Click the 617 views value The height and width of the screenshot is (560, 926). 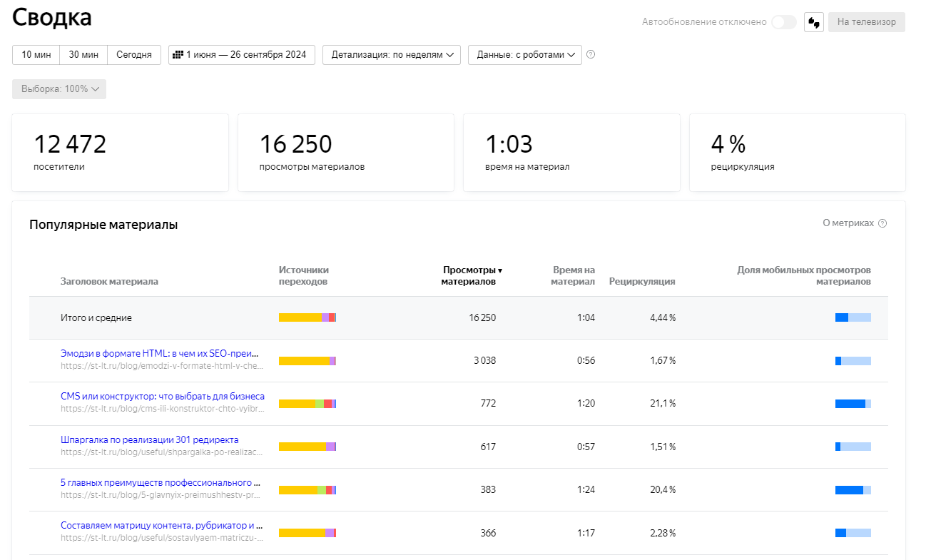[x=488, y=447]
